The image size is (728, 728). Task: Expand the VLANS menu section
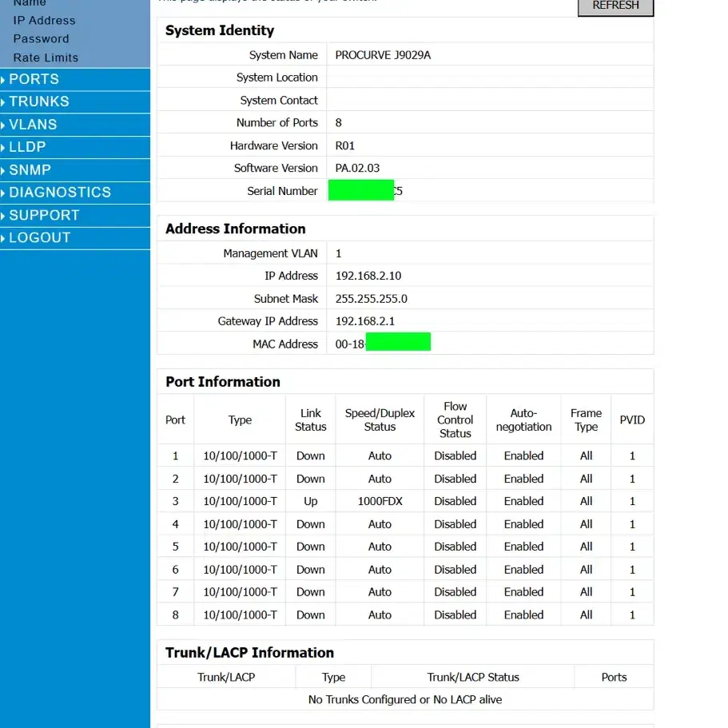pos(75,125)
